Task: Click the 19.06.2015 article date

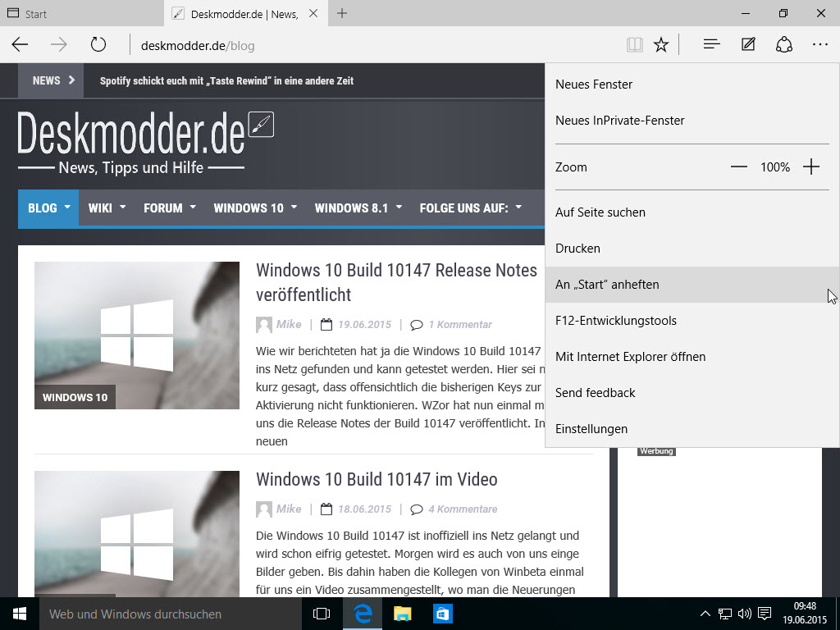Action: pyautogui.click(x=364, y=325)
